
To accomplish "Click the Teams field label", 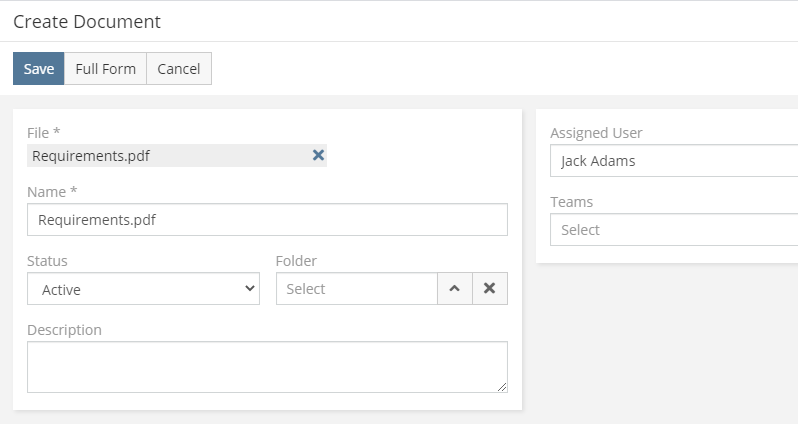I will pyautogui.click(x=571, y=202).
